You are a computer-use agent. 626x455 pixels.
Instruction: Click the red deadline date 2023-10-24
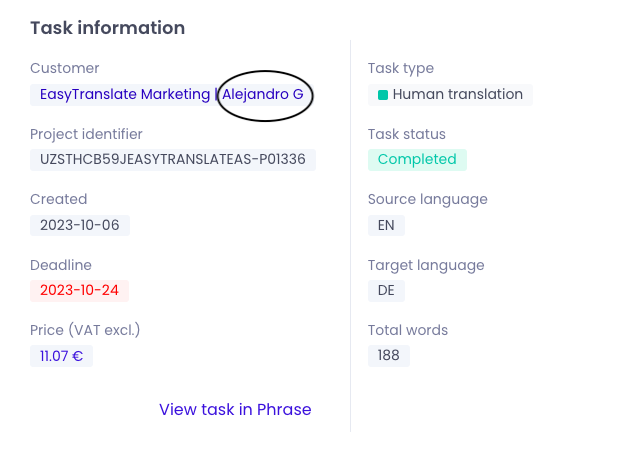pos(80,291)
